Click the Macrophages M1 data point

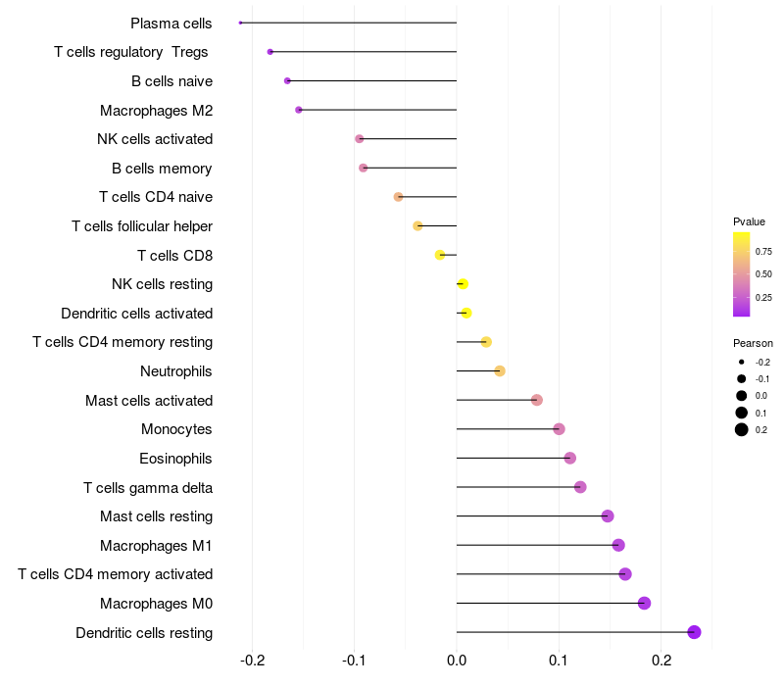[x=618, y=545]
